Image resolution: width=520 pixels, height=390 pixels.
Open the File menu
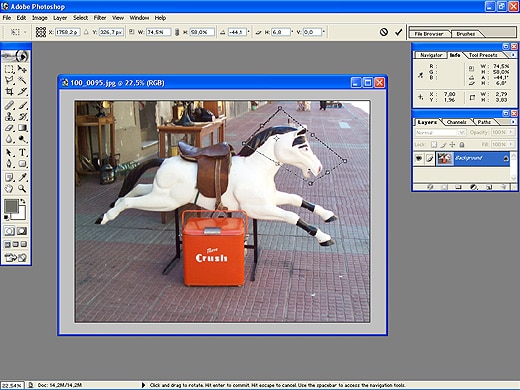(7, 18)
